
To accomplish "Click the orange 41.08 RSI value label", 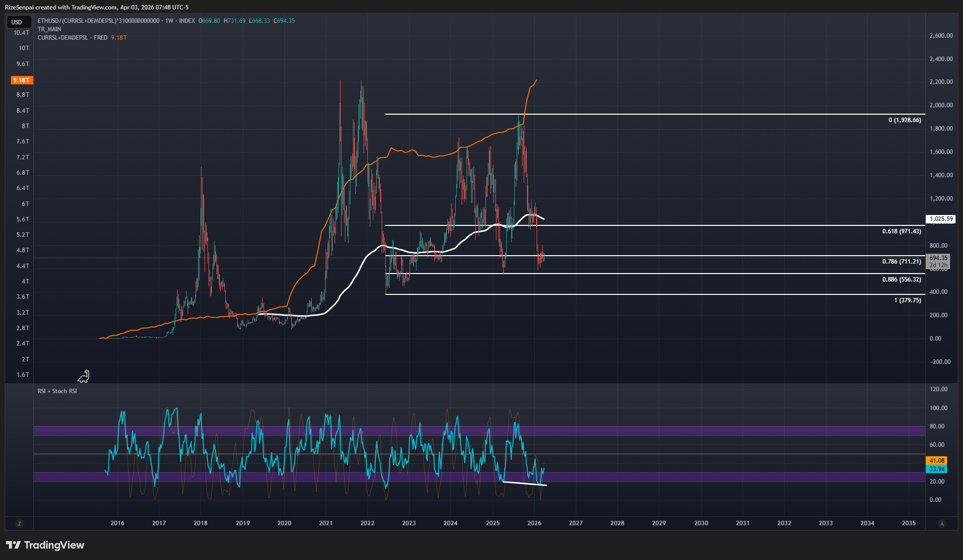I will coord(937,461).
